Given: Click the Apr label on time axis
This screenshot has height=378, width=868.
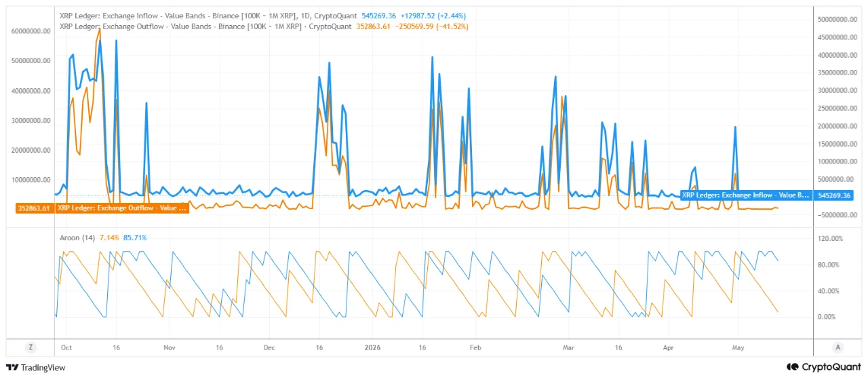Looking at the screenshot, I should click(668, 347).
